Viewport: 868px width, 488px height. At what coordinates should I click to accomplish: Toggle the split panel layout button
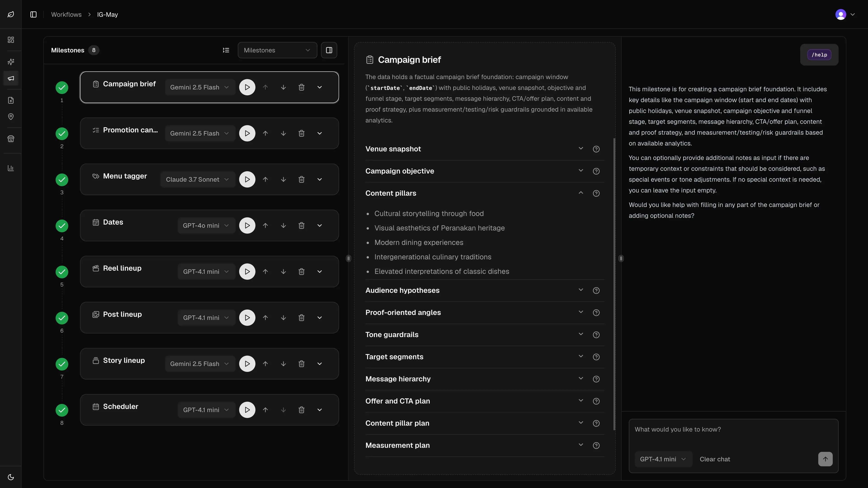pyautogui.click(x=329, y=50)
